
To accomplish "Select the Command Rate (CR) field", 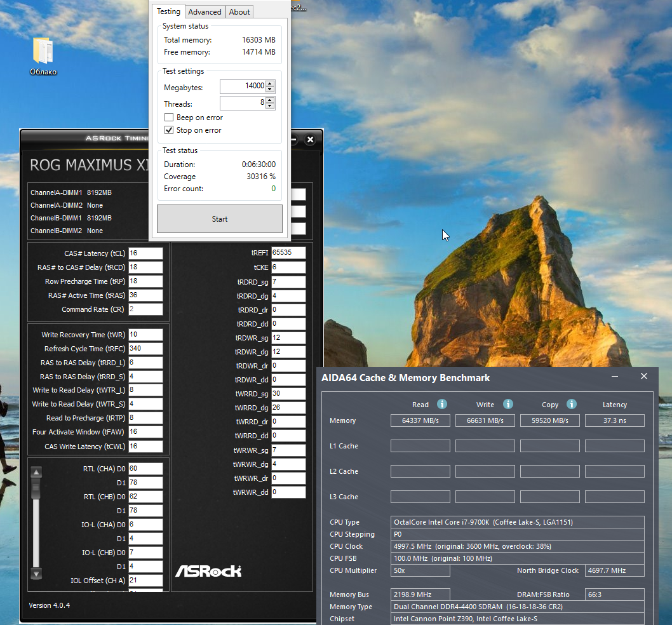I will [x=145, y=309].
